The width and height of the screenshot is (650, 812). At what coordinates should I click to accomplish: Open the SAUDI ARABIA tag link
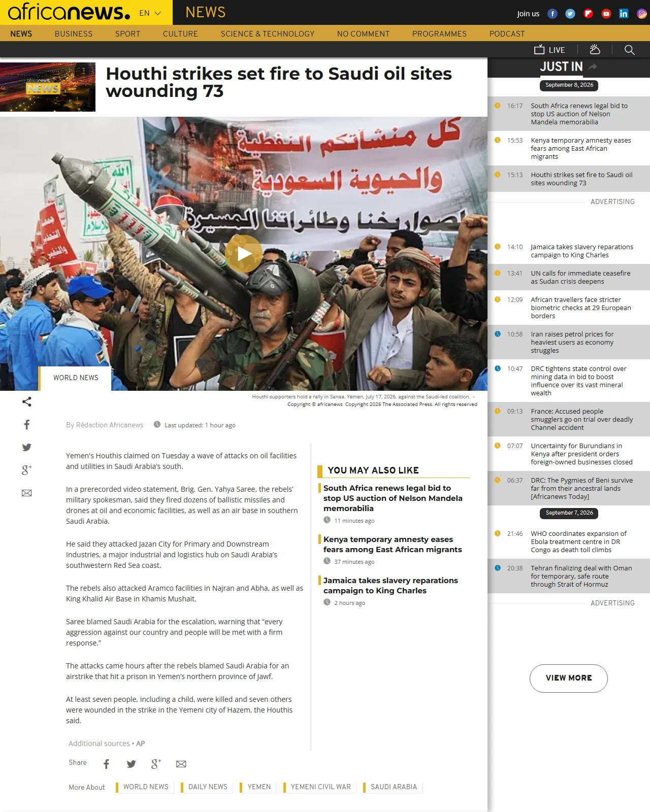pyautogui.click(x=394, y=787)
